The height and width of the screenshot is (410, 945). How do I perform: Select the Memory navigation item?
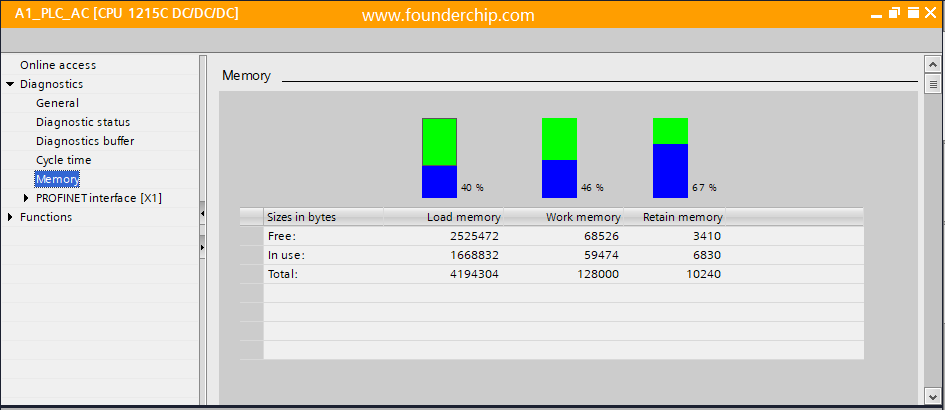[x=57, y=179]
